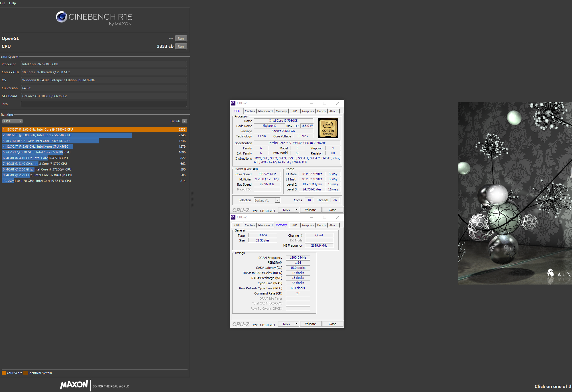Select the i7-3930K ranking row
The image size is (572, 392).
pyautogui.click(x=94, y=152)
